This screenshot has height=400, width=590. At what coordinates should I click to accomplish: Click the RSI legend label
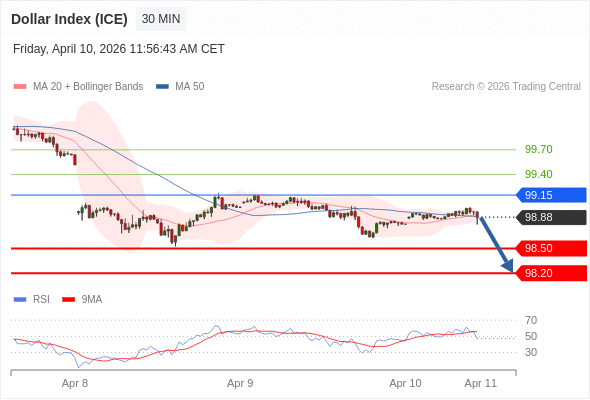click(41, 300)
